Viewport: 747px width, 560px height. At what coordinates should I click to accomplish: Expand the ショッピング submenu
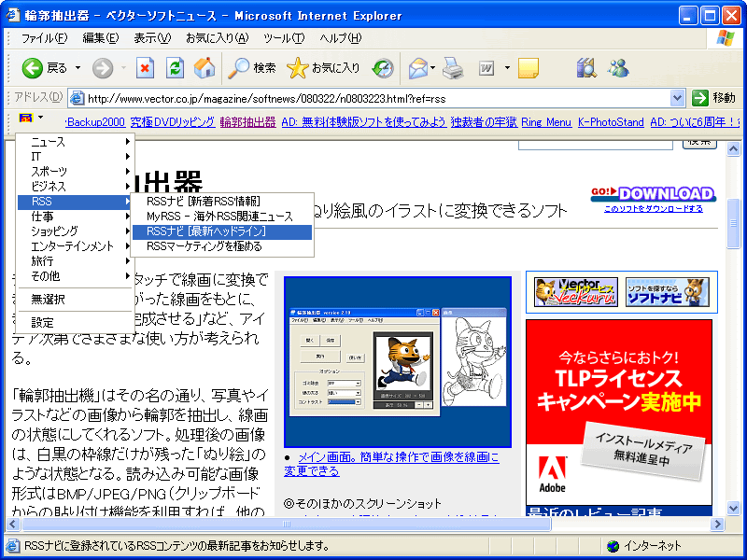pyautogui.click(x=75, y=231)
